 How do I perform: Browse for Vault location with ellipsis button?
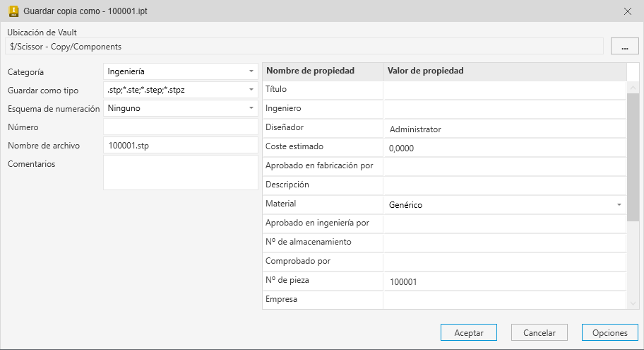(x=624, y=47)
